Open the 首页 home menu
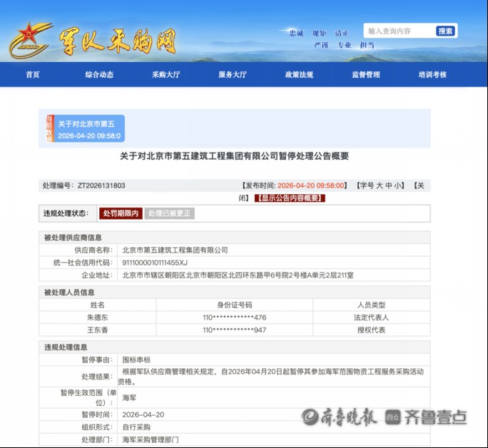This screenshot has width=488, height=448. point(33,75)
